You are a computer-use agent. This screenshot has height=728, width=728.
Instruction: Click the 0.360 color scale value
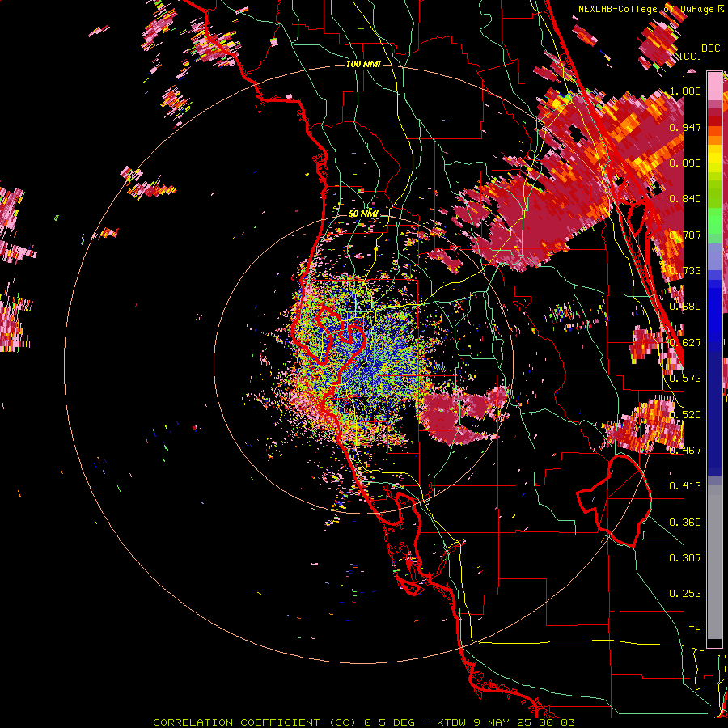click(x=685, y=523)
